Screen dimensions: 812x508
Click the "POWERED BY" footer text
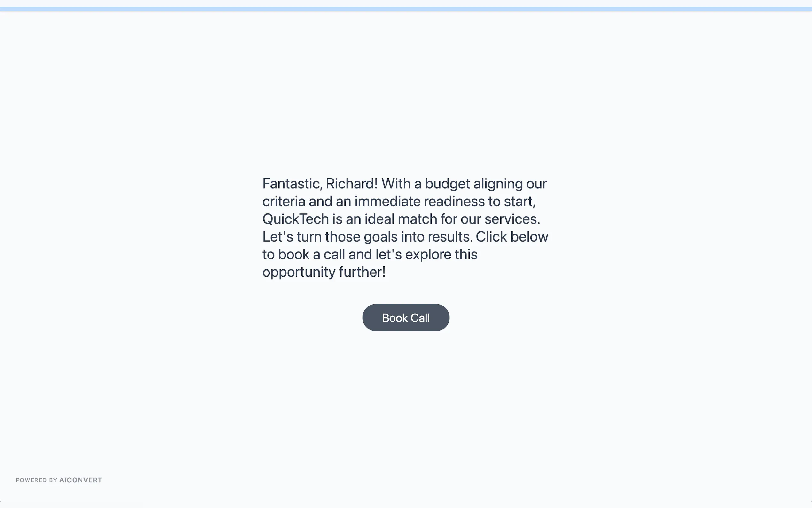(36, 480)
